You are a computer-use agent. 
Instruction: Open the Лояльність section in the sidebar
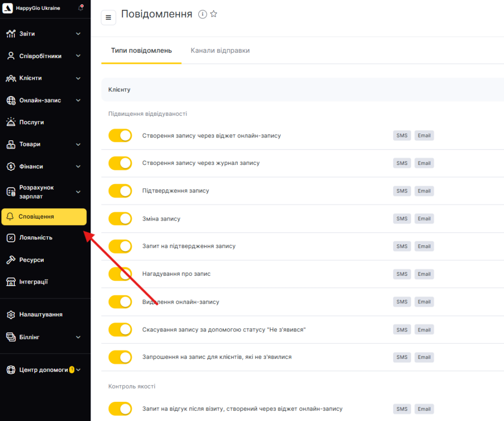(35, 238)
